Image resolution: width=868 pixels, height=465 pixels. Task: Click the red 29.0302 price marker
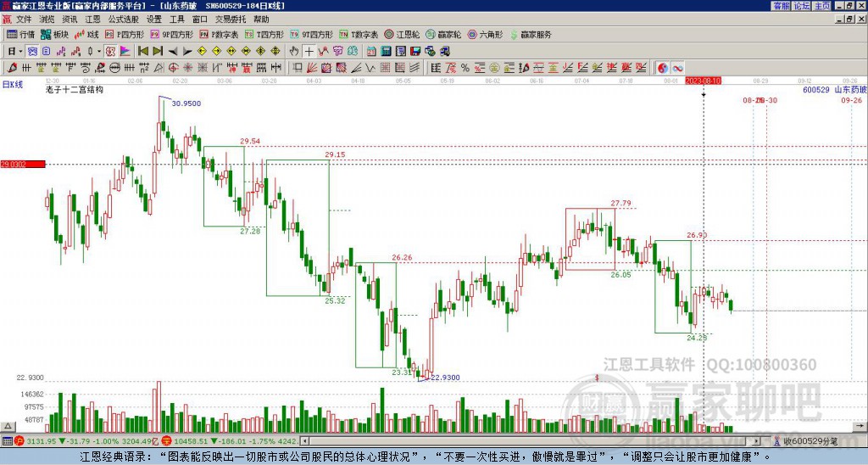coord(23,164)
